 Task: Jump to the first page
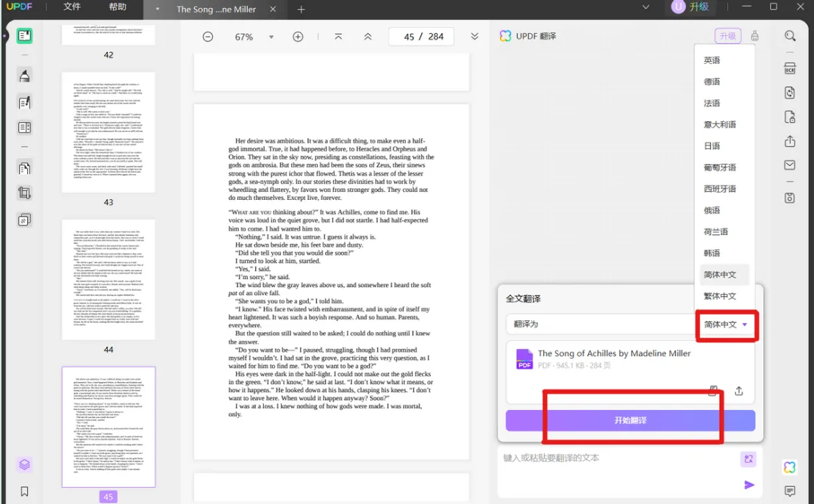pos(338,37)
